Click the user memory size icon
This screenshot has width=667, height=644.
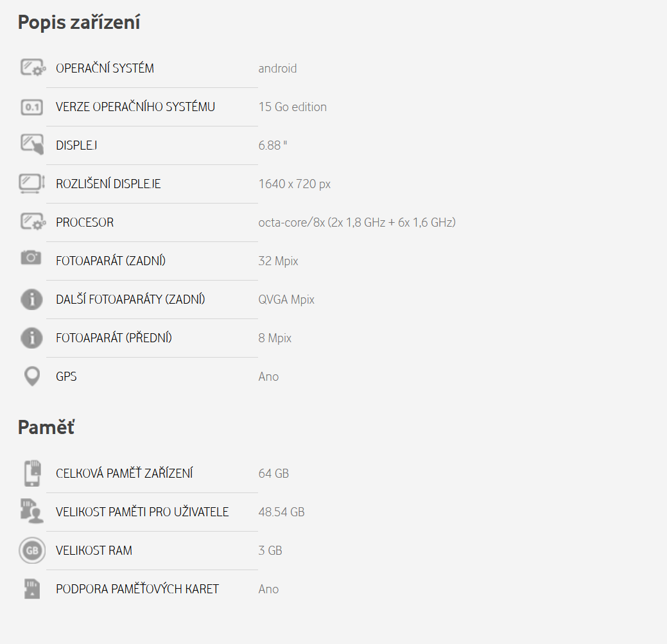(x=31, y=512)
